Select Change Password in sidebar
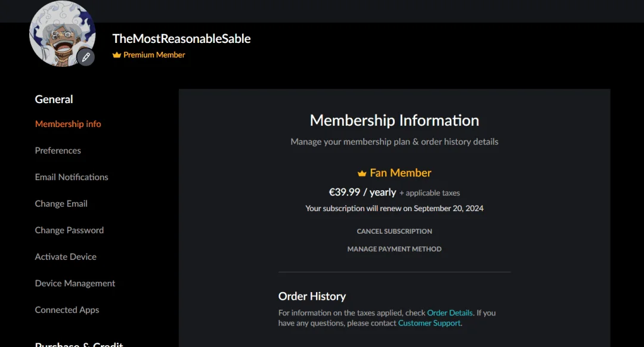Image resolution: width=644 pixels, height=347 pixels. [69, 230]
